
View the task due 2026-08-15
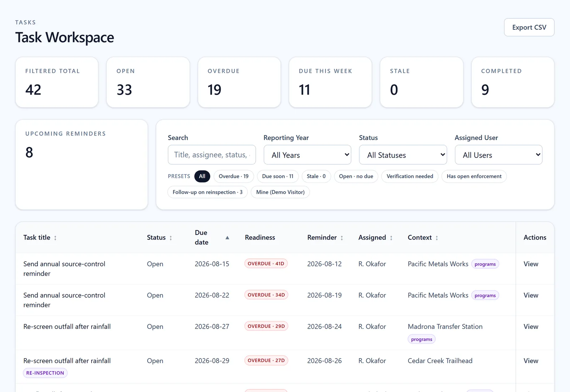pyautogui.click(x=531, y=264)
